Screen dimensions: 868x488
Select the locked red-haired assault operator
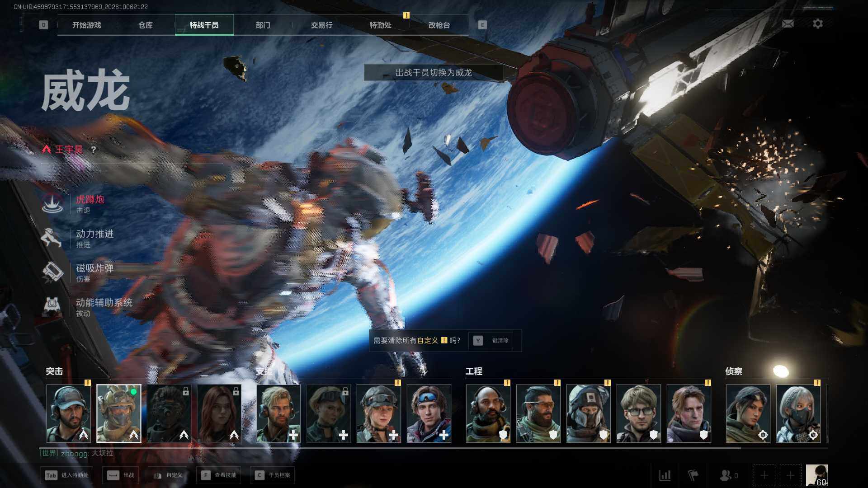point(219,413)
